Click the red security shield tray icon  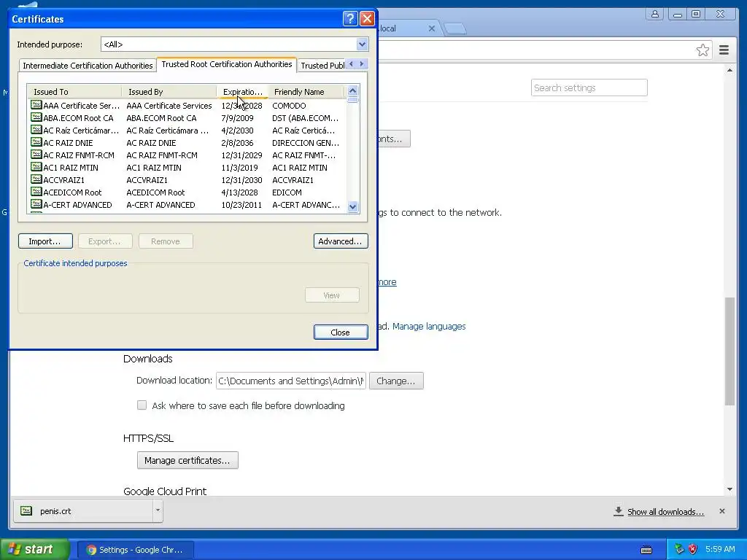click(692, 549)
